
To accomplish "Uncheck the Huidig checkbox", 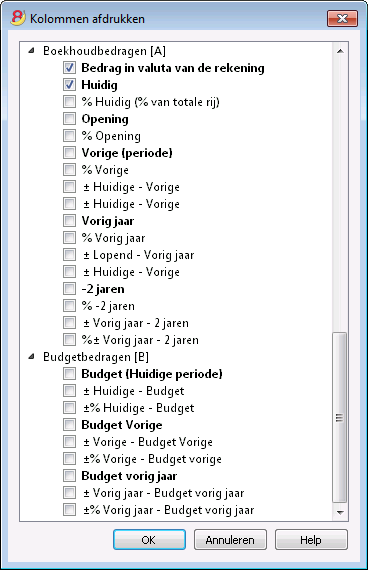I will pyautogui.click(x=69, y=85).
